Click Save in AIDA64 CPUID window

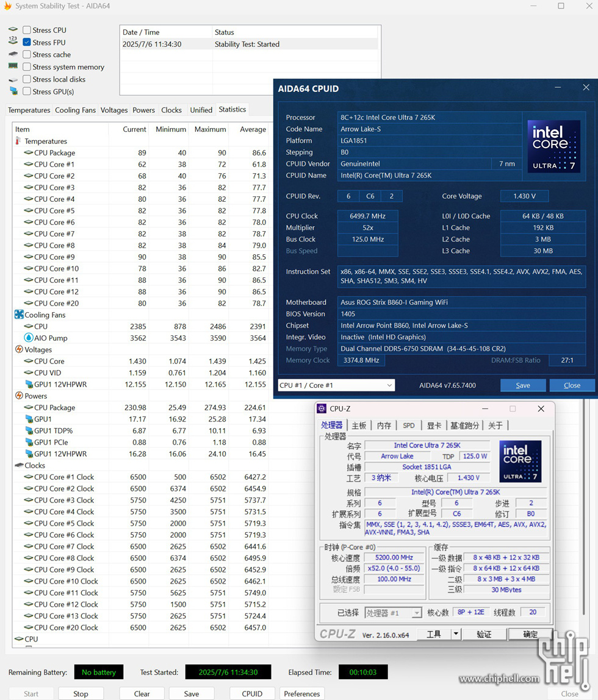tap(523, 385)
